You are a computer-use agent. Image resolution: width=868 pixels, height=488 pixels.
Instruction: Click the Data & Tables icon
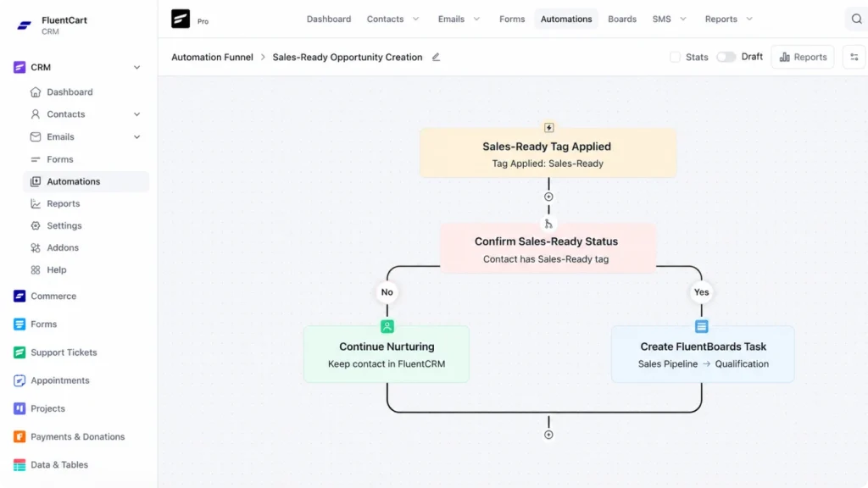[19, 465]
